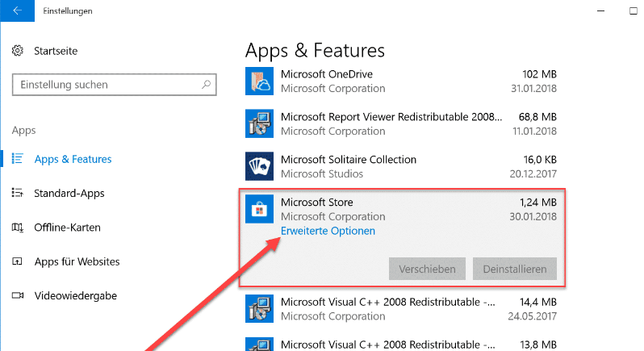Click the 1,24 MB size value
Screen dimensions: 644x351
click(x=538, y=203)
